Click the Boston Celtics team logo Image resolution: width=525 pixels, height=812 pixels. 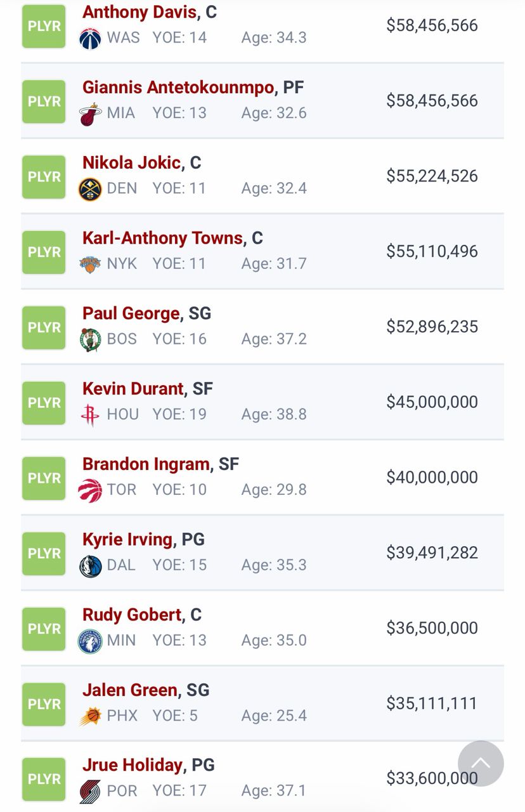click(x=90, y=339)
